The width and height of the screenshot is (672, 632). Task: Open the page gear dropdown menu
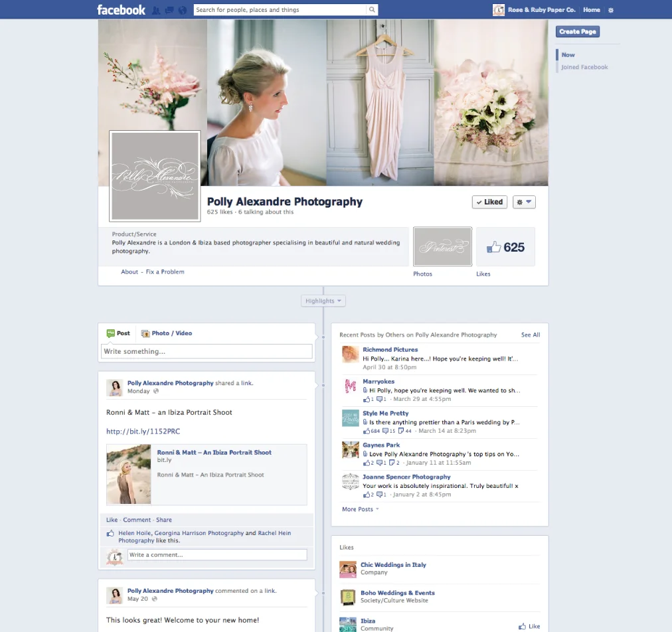click(524, 202)
